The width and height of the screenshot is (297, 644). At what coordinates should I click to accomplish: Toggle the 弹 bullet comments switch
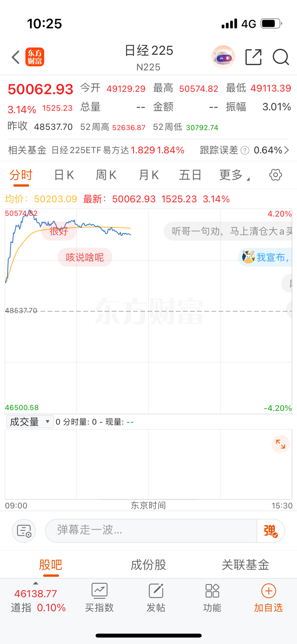click(271, 531)
